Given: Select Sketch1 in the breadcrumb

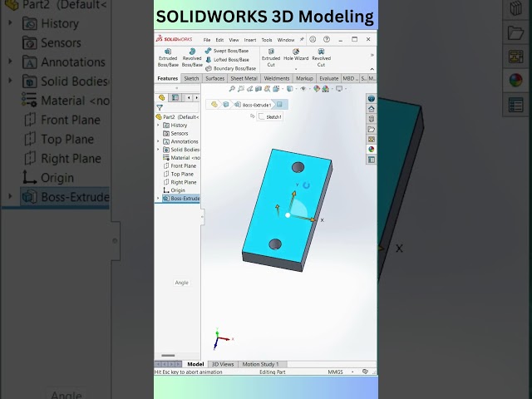Looking at the screenshot, I should click(270, 116).
